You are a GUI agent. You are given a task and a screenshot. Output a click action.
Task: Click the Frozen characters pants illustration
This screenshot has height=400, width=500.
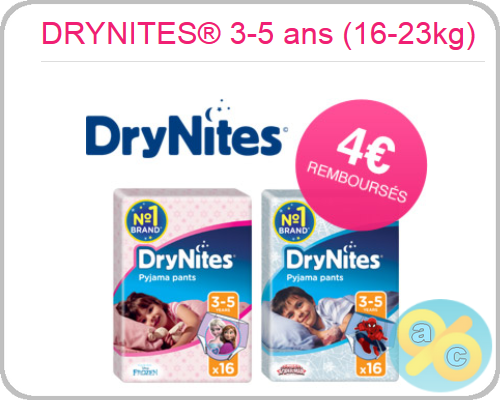coord(222,334)
